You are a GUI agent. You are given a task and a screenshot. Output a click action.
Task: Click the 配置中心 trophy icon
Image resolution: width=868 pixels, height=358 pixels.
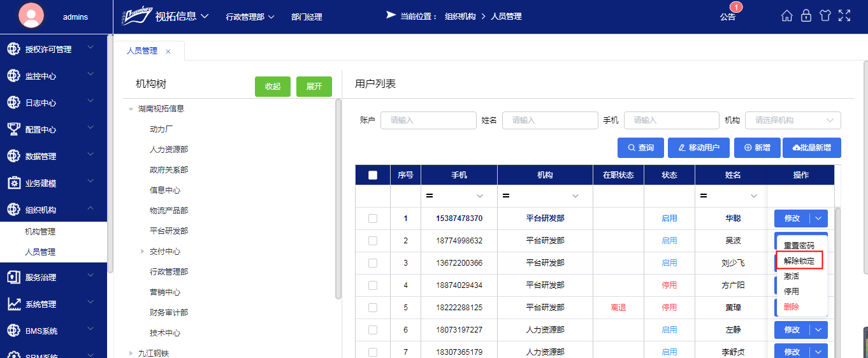(x=13, y=129)
